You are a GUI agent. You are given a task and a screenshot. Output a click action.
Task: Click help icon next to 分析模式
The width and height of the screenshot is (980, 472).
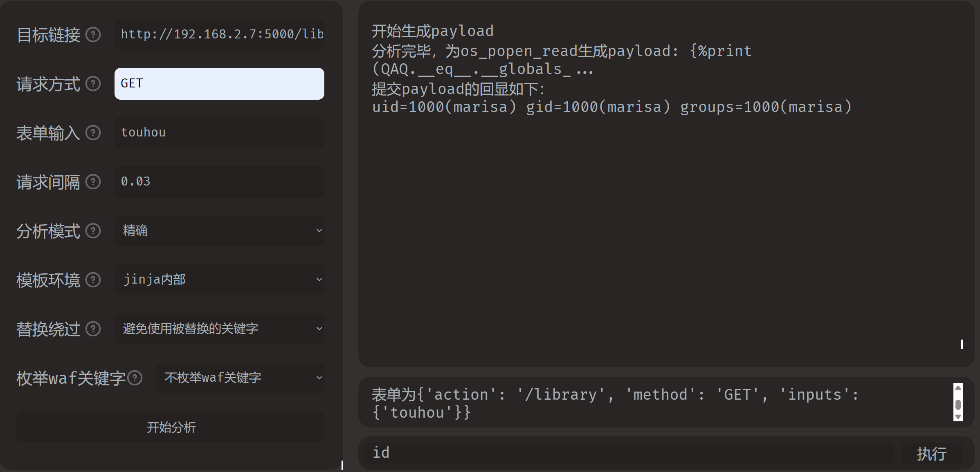(x=93, y=231)
